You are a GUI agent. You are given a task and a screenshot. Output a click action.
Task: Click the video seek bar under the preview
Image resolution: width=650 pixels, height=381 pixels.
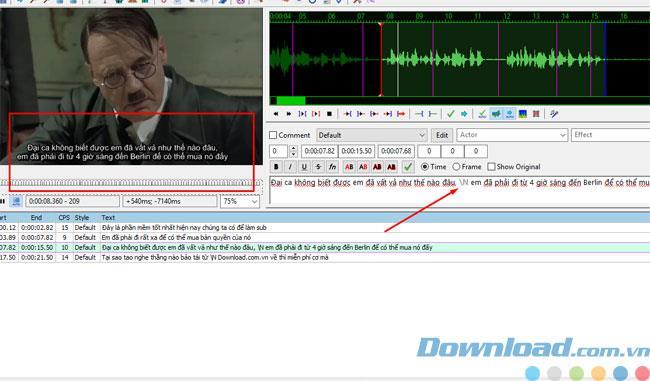[130, 183]
